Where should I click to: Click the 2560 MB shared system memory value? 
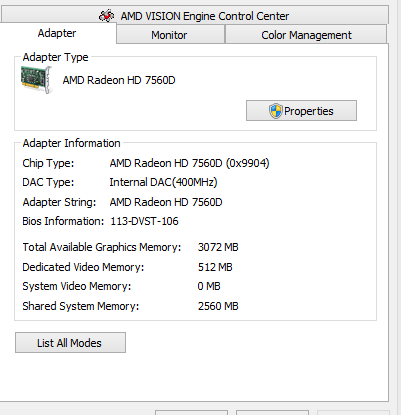click(x=218, y=306)
